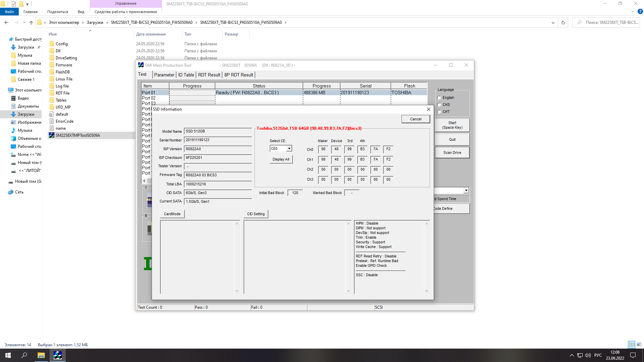Click the Model Name field
Screen dimensions: 644x362
[218, 131]
